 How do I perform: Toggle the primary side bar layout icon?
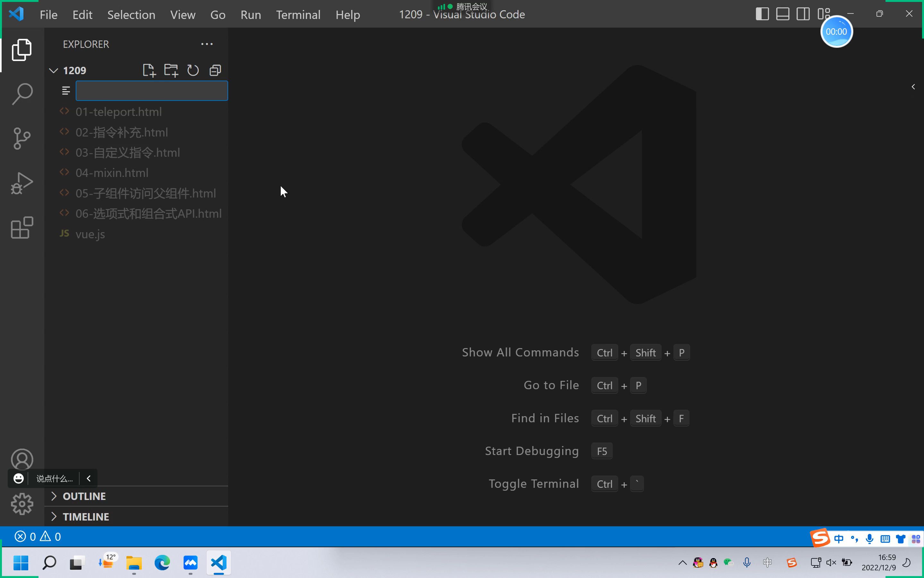click(762, 14)
